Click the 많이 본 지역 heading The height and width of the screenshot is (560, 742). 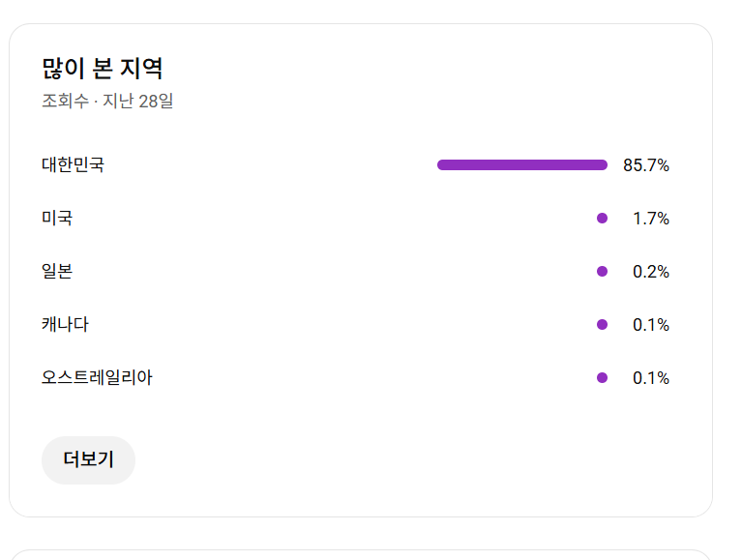(x=102, y=69)
